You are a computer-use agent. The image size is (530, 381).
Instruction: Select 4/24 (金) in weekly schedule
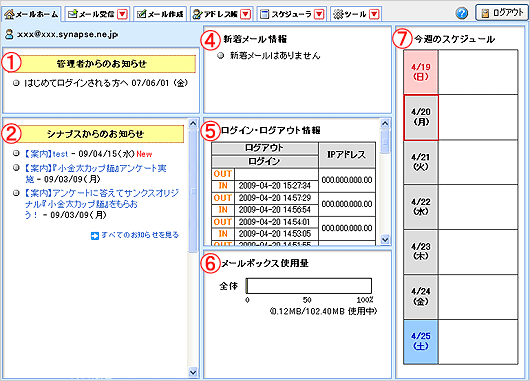421,296
